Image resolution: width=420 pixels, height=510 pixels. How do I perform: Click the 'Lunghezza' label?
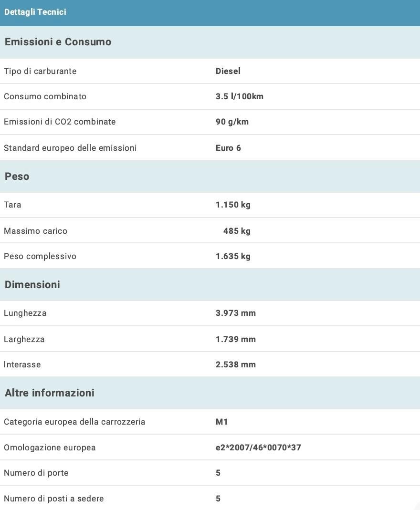pyautogui.click(x=25, y=313)
